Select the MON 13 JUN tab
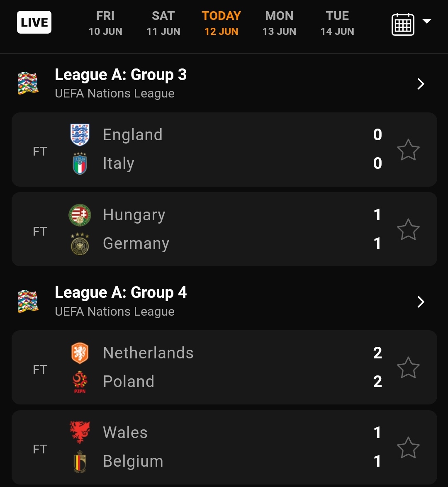448x487 pixels. 279,23
